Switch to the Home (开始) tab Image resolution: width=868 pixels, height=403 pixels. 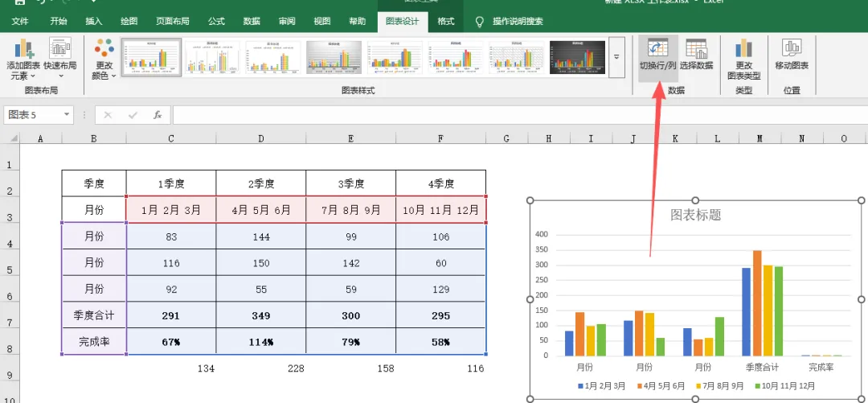tap(58, 22)
